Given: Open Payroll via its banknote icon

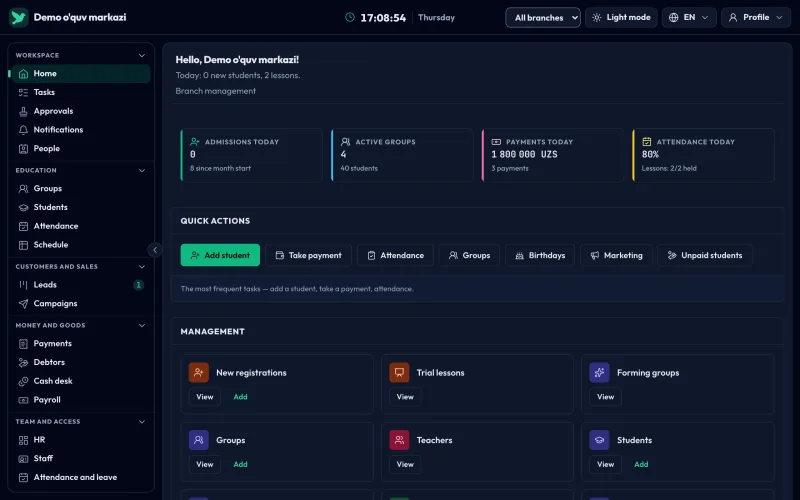Looking at the screenshot, I should click(x=23, y=400).
